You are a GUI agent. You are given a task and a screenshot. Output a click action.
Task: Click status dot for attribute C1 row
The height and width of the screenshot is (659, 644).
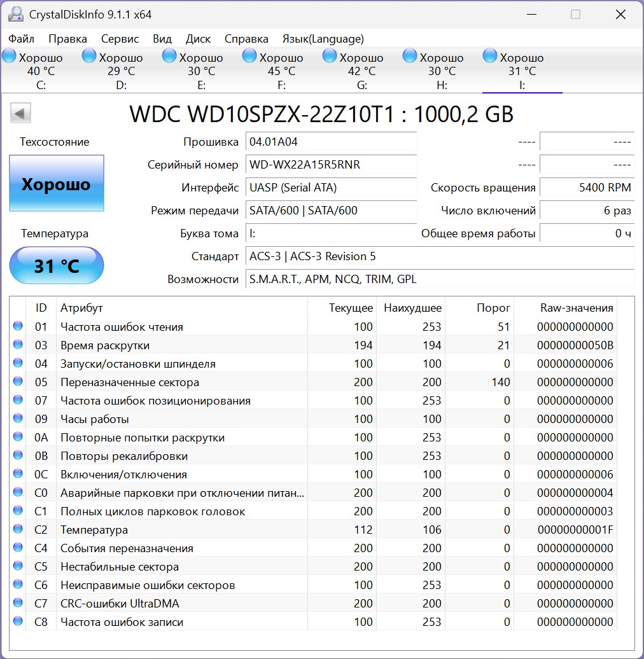point(18,510)
